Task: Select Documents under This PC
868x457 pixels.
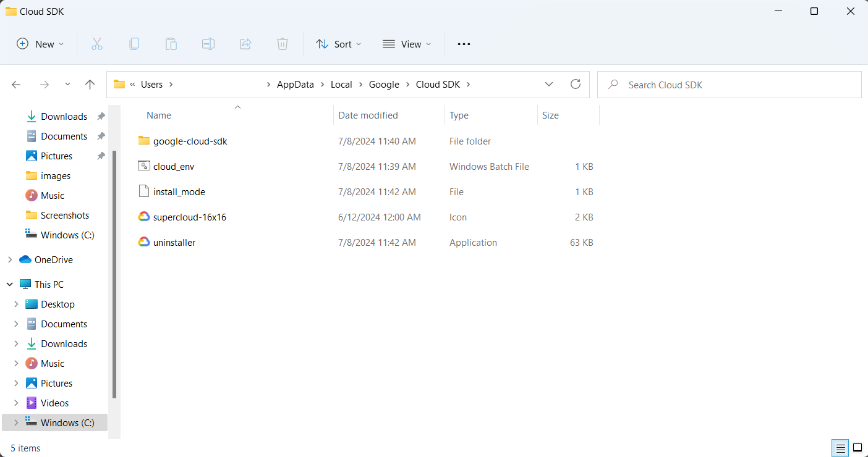Action: pos(64,324)
